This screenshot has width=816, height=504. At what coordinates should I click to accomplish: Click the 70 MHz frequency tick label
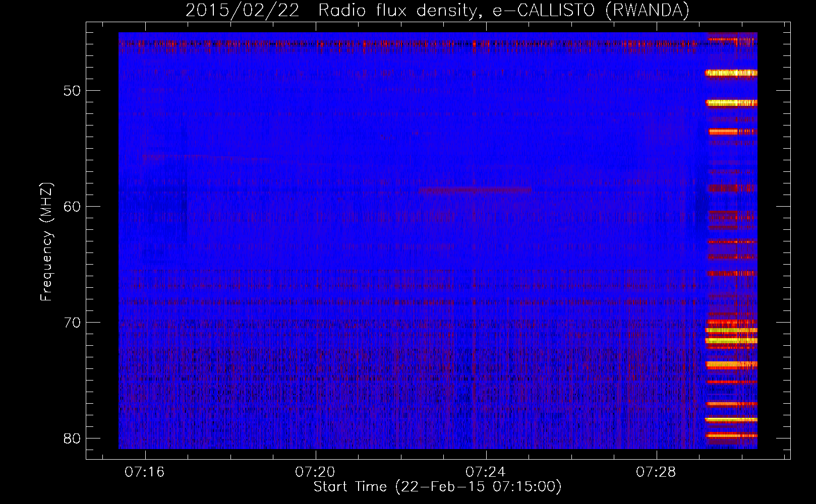[72, 323]
